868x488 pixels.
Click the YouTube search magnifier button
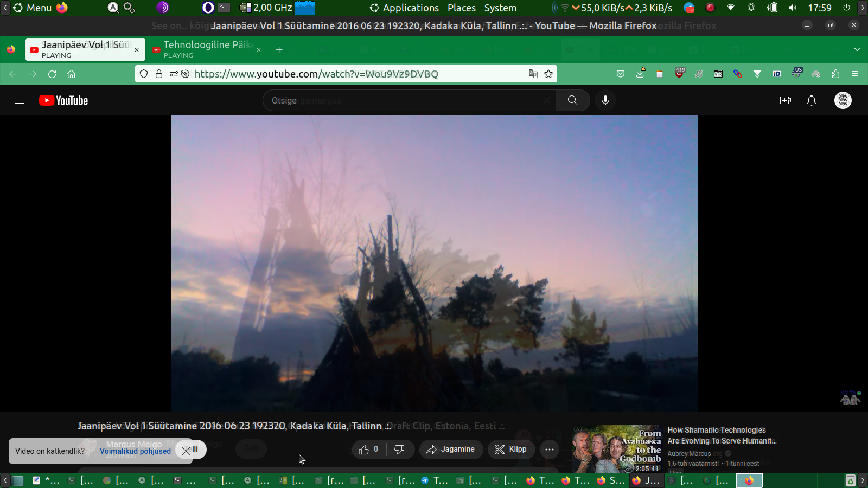click(x=572, y=100)
